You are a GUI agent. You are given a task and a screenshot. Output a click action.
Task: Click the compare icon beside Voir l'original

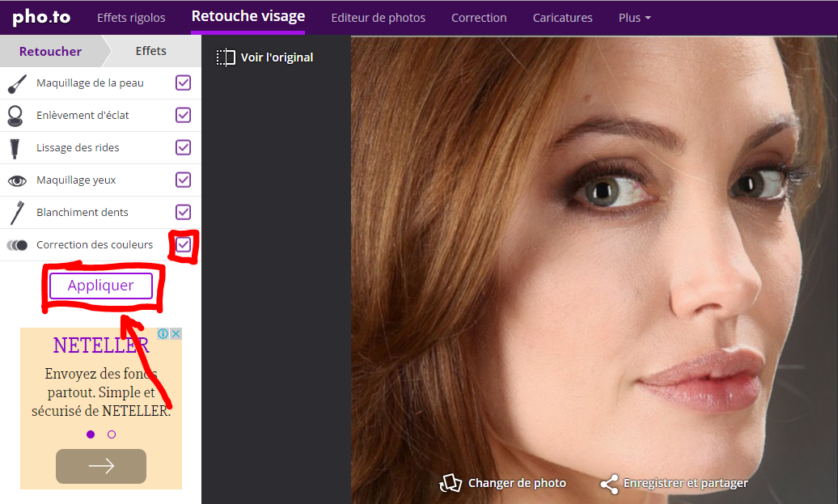tap(226, 57)
